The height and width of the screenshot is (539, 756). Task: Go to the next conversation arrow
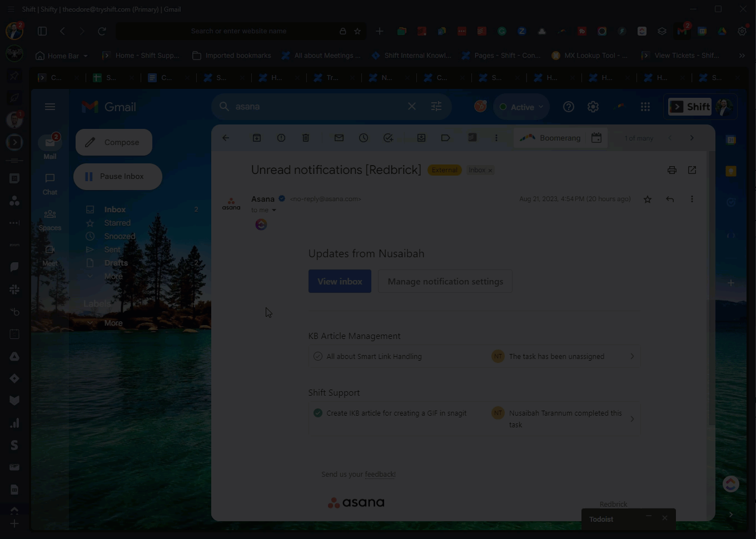692,138
